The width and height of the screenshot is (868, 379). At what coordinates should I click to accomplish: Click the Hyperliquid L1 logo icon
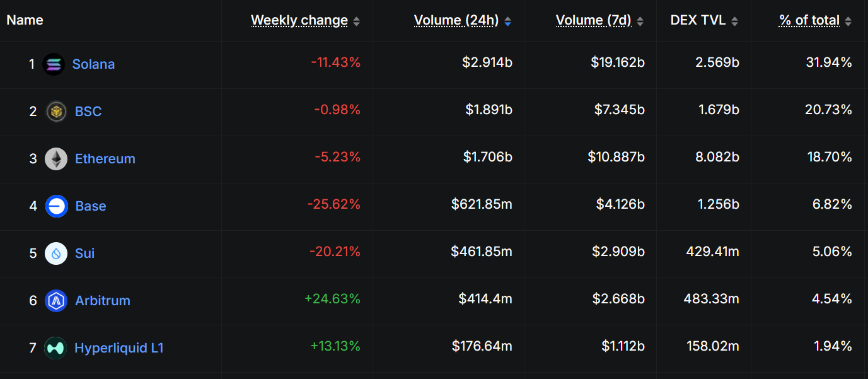[x=55, y=348]
